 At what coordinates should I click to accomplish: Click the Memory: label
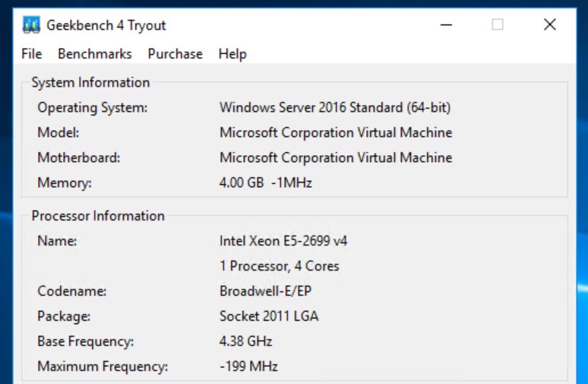coord(65,182)
